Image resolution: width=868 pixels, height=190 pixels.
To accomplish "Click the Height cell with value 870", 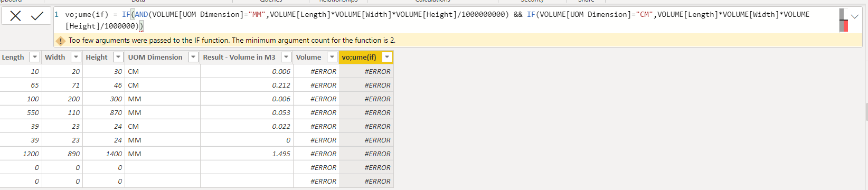I will 104,112.
